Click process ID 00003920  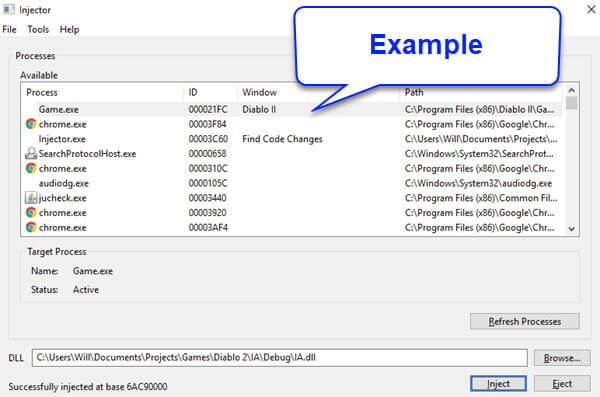click(x=207, y=212)
